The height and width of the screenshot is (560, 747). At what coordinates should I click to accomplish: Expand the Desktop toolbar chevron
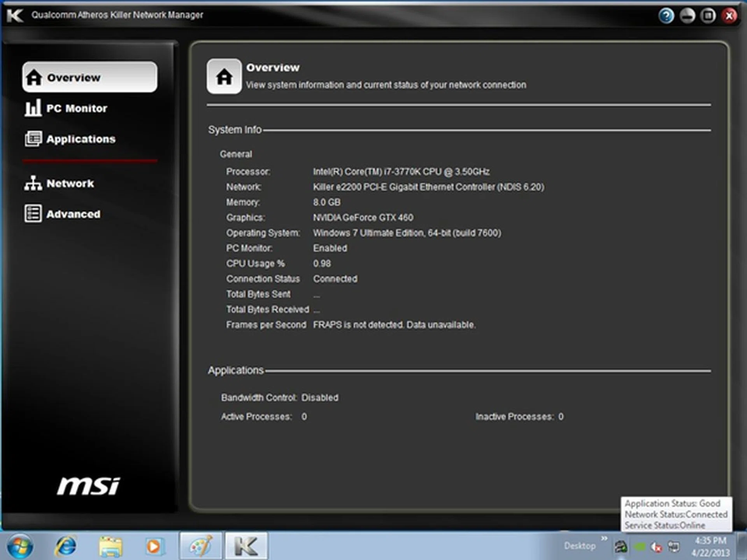tap(604, 539)
